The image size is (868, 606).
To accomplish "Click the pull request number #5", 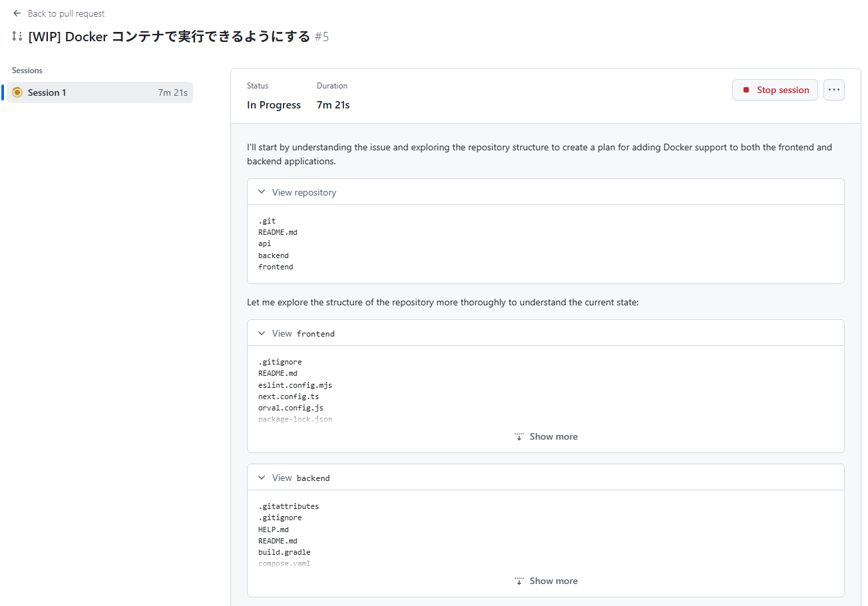I will (x=322, y=37).
